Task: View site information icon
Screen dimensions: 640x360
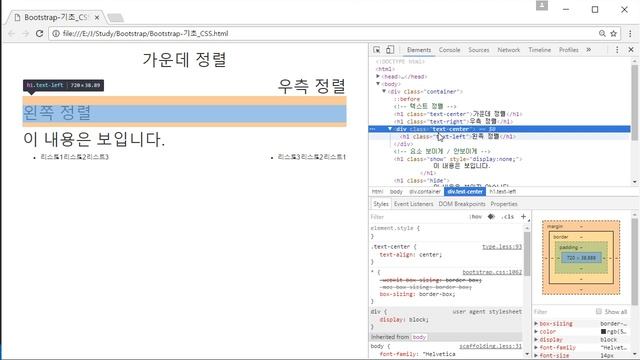Action: (x=56, y=33)
